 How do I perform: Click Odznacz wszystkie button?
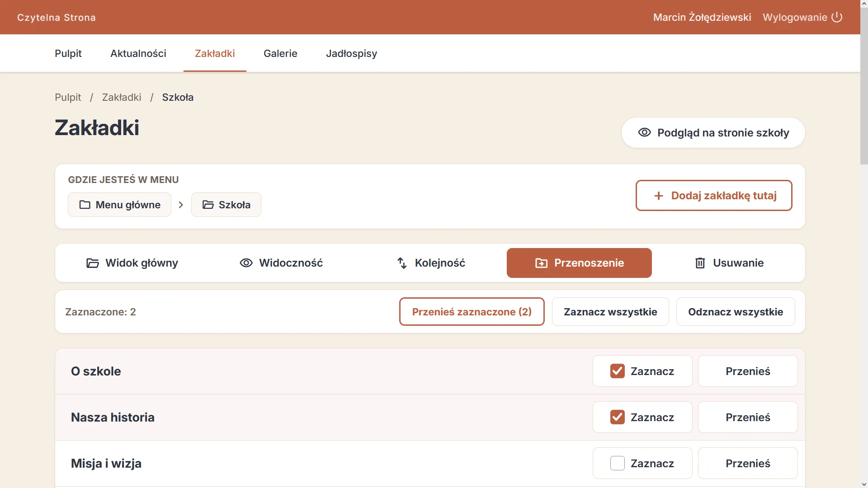(736, 312)
